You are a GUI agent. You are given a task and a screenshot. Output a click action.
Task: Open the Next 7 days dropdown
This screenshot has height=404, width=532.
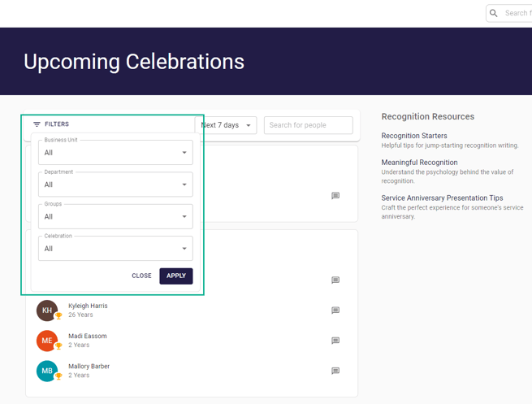[x=226, y=125]
